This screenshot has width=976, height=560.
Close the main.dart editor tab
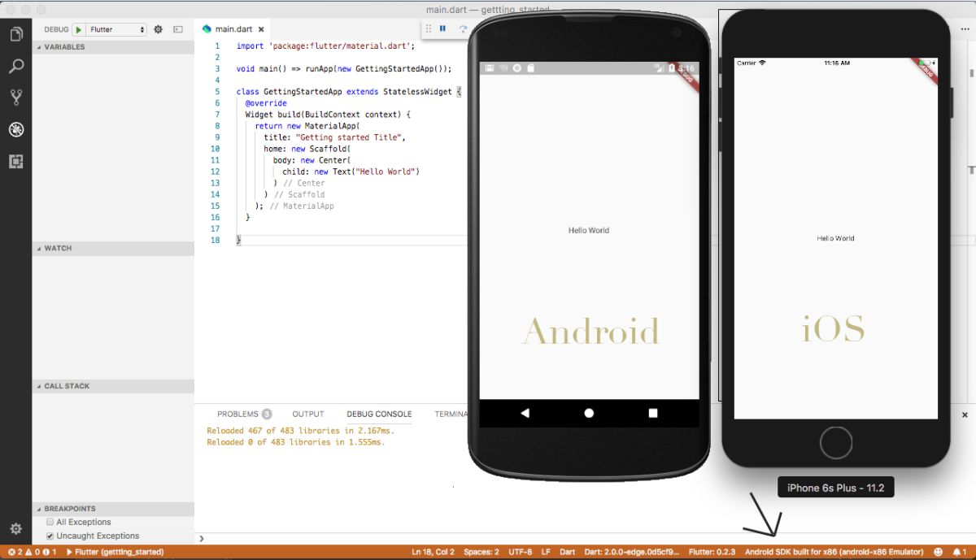pyautogui.click(x=262, y=29)
